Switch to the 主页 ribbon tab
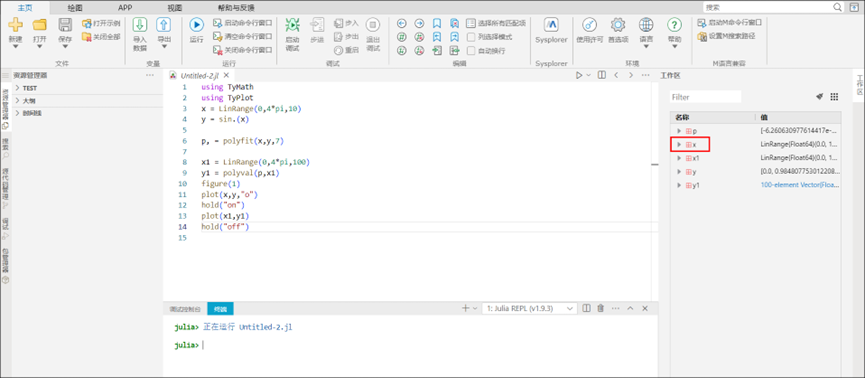This screenshot has width=865, height=378. click(x=25, y=8)
